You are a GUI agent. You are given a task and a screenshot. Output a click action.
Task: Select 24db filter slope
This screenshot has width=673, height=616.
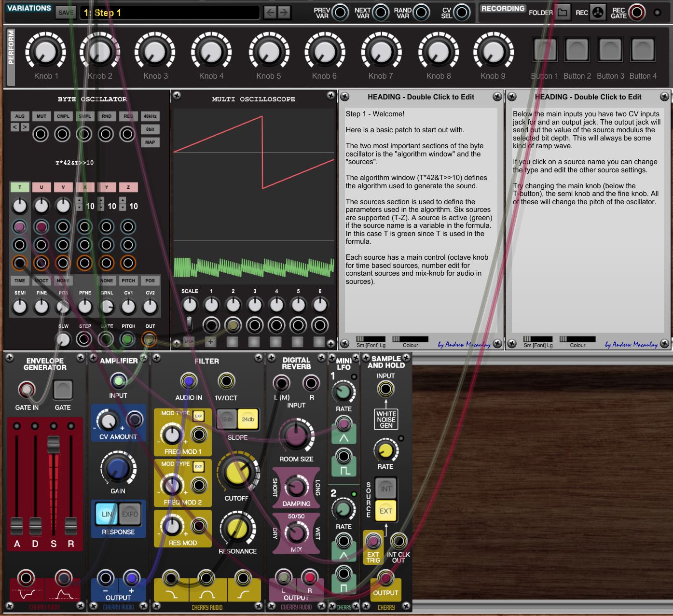tap(248, 420)
